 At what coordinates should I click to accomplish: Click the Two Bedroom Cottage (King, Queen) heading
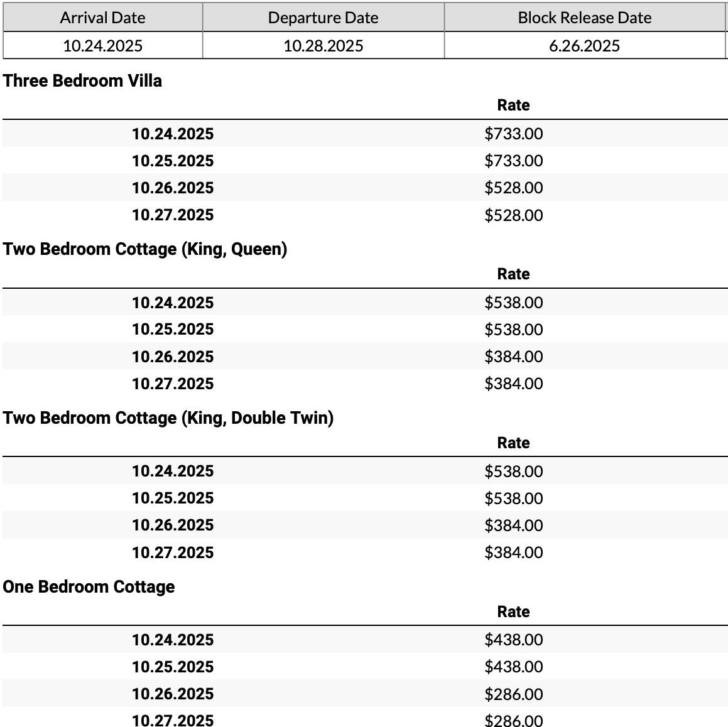[x=145, y=249]
